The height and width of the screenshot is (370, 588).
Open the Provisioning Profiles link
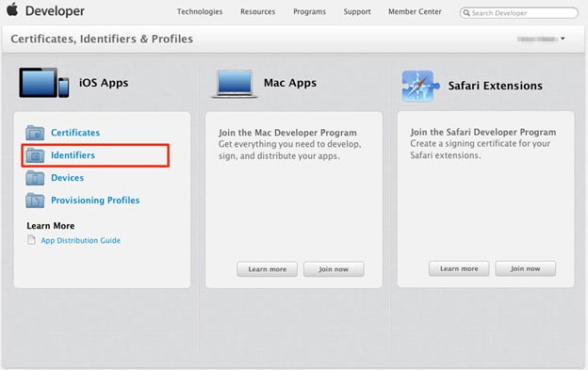tap(95, 201)
